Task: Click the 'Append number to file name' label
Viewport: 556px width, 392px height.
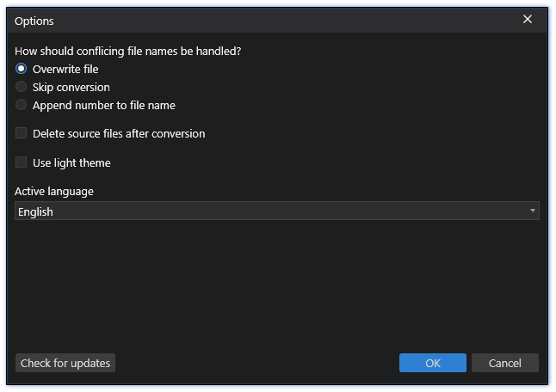Action: [104, 106]
